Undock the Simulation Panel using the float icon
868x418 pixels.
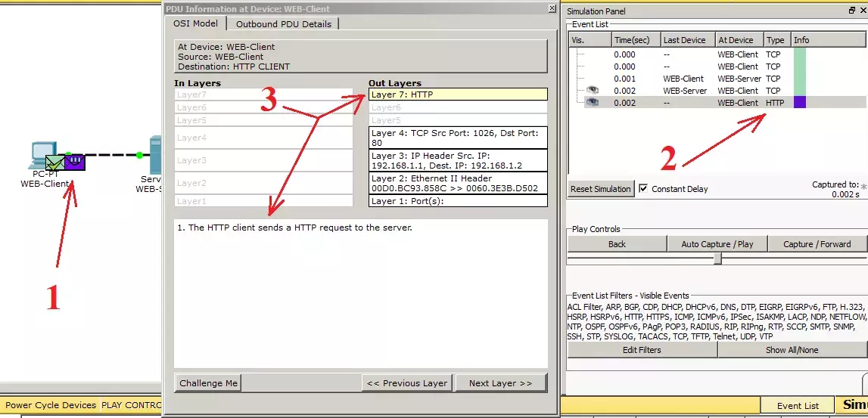852,11
